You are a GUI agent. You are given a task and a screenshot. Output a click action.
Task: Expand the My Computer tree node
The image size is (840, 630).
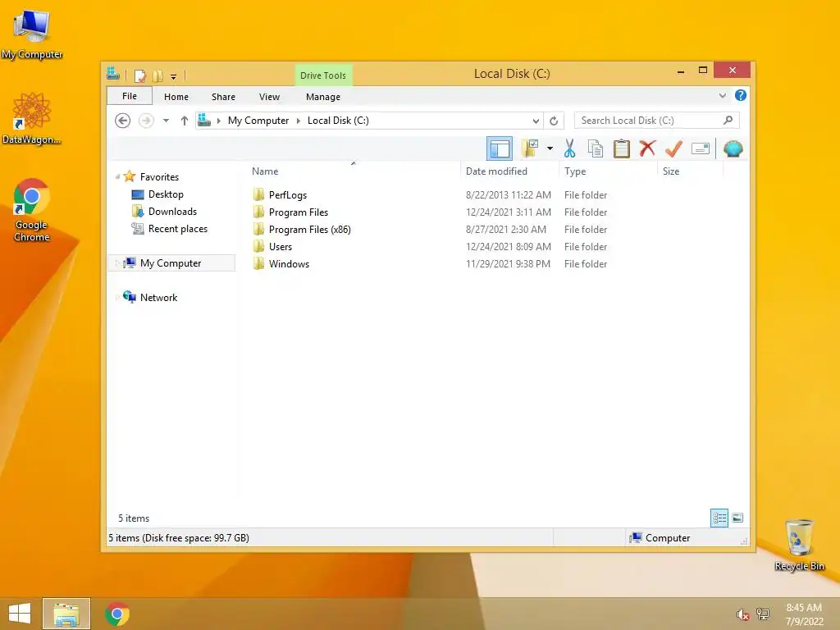(x=117, y=263)
